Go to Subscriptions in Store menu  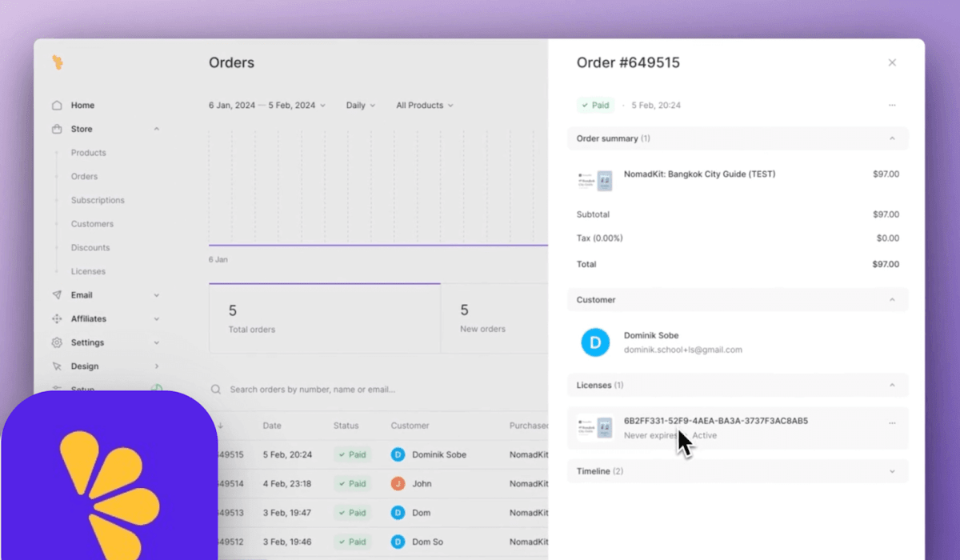[x=98, y=200]
